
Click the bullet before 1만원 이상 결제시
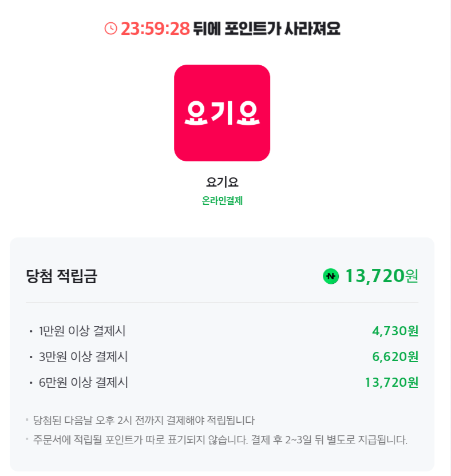pos(31,331)
